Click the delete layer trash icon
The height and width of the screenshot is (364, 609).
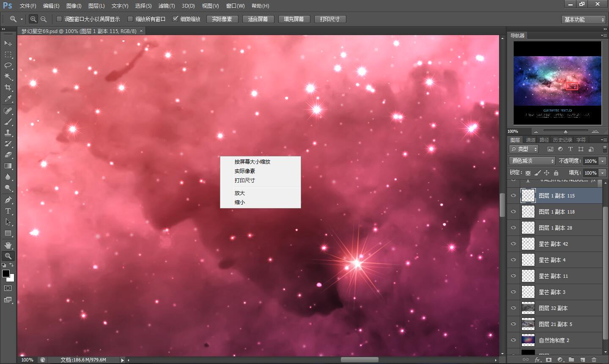click(594, 360)
